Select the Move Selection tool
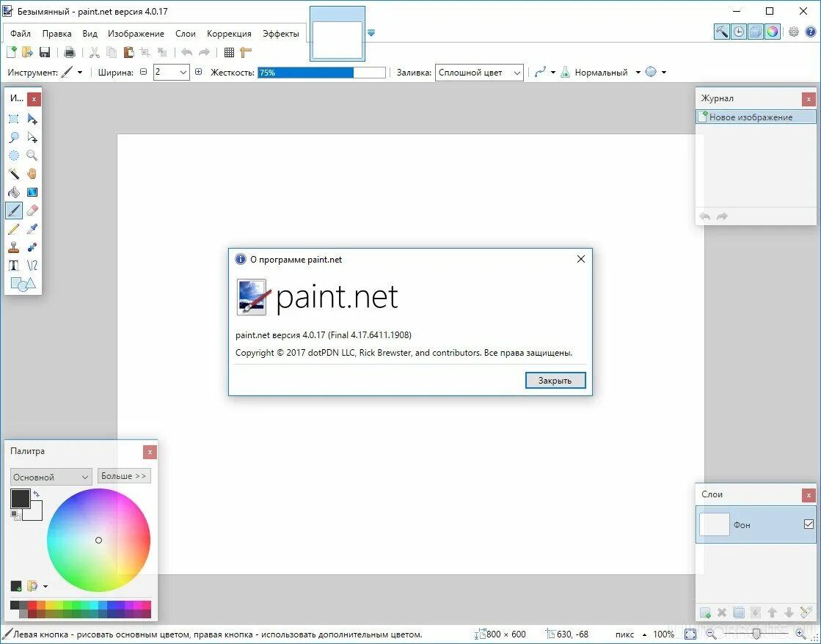The width and height of the screenshot is (821, 644). 32,137
